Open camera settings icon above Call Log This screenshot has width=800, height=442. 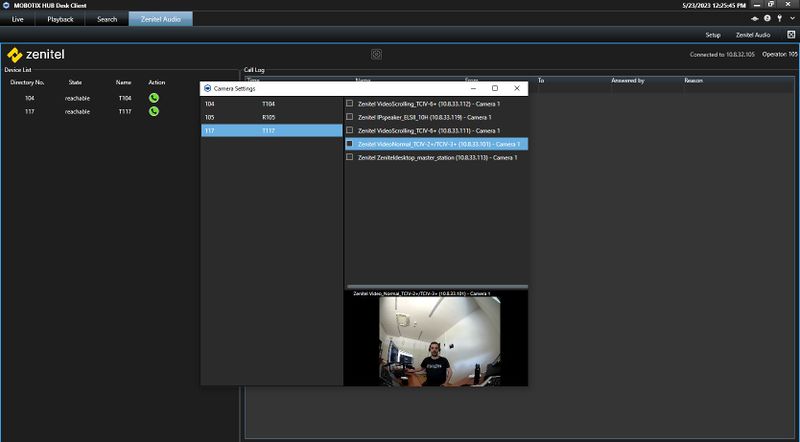376,54
